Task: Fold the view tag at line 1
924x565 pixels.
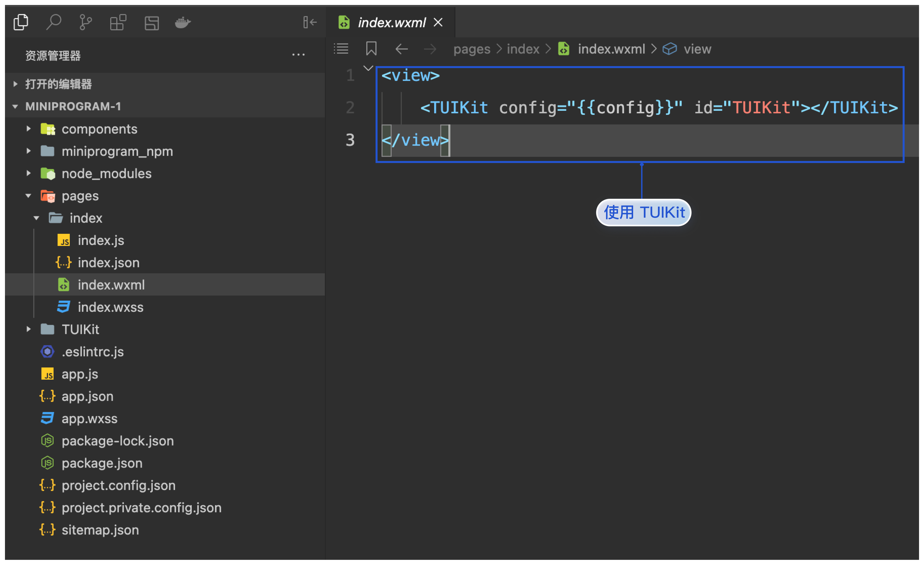Action: [x=368, y=68]
